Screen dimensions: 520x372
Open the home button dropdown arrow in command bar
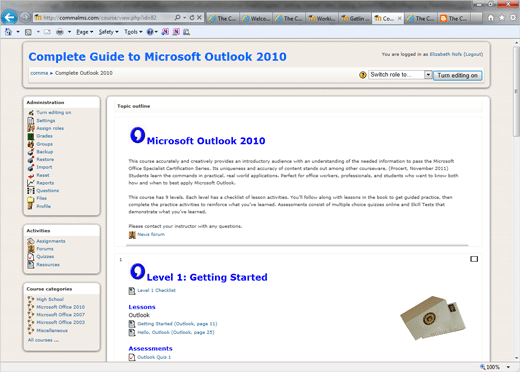18,32
